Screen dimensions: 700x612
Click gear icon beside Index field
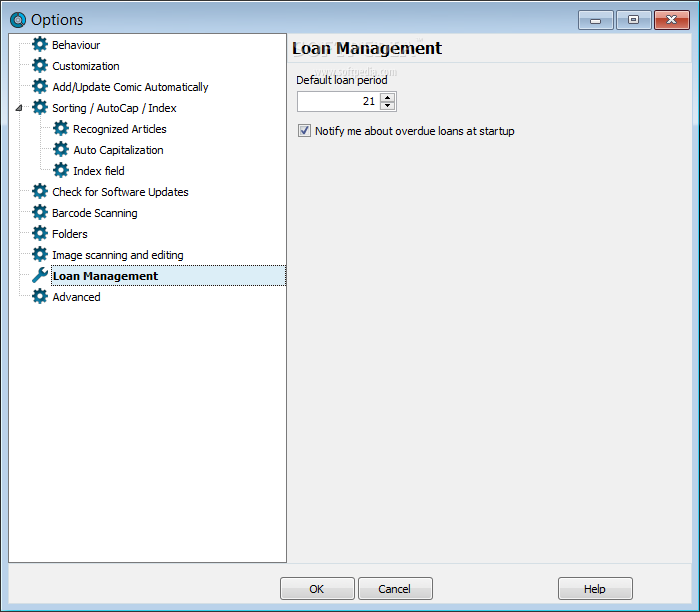61,171
